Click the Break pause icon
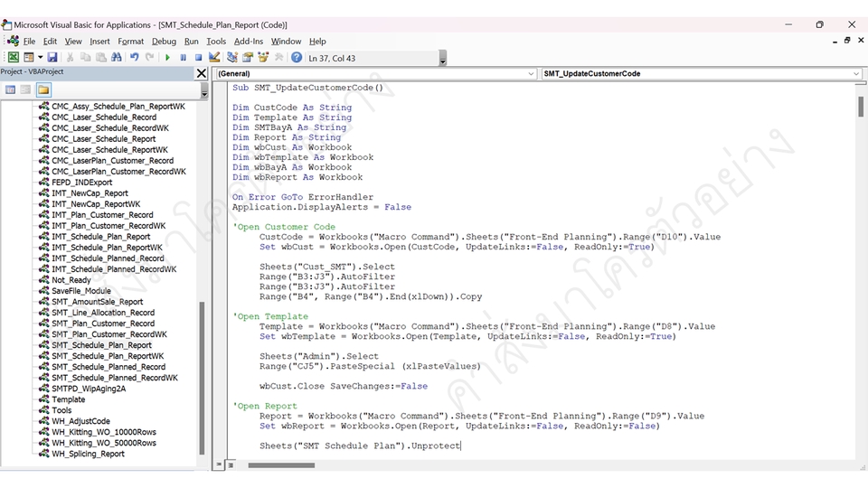 click(x=183, y=58)
